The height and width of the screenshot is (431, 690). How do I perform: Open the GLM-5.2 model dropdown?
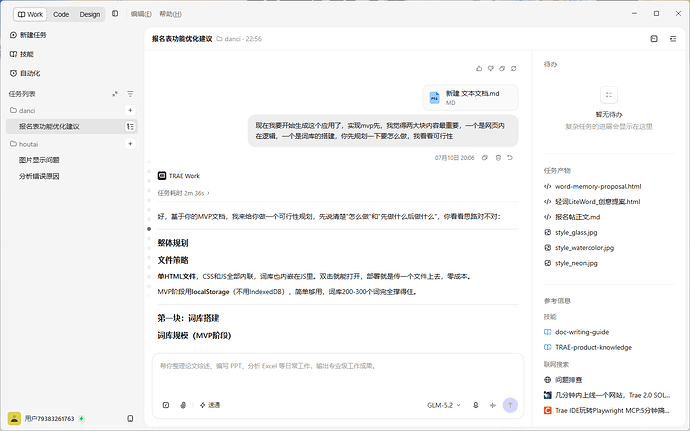[444, 405]
